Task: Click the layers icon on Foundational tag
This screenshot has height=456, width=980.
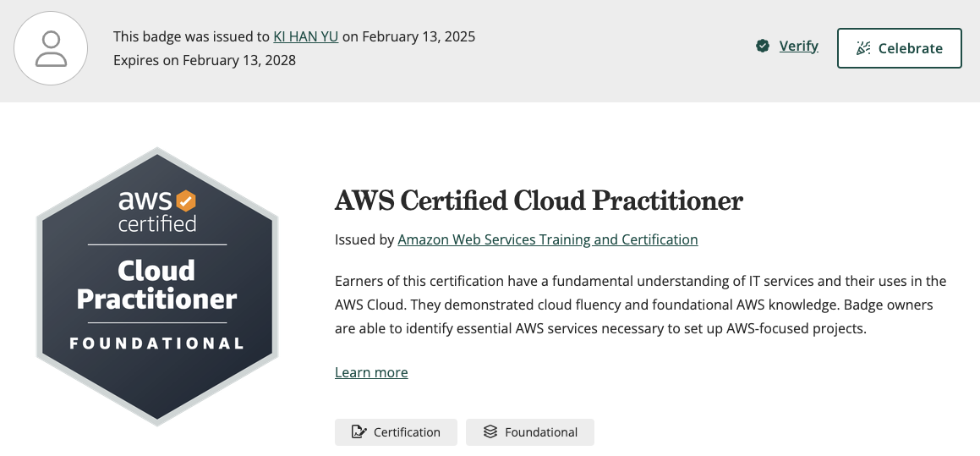Action: (x=490, y=431)
